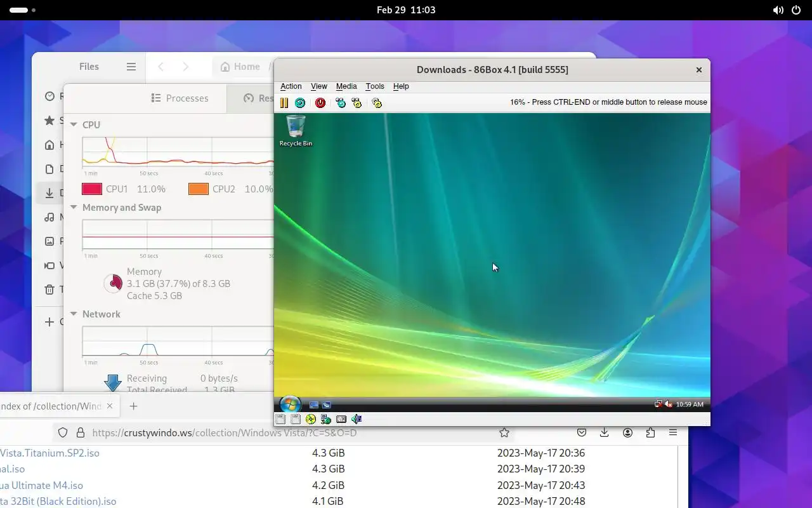The image size is (812, 508).
Task: Click second floppy drive status icon
Action: pyautogui.click(x=295, y=419)
